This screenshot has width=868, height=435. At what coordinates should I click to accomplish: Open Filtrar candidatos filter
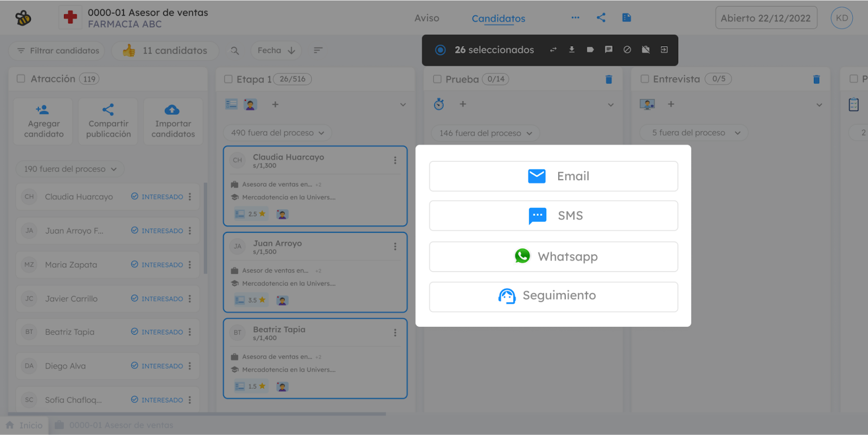point(57,51)
